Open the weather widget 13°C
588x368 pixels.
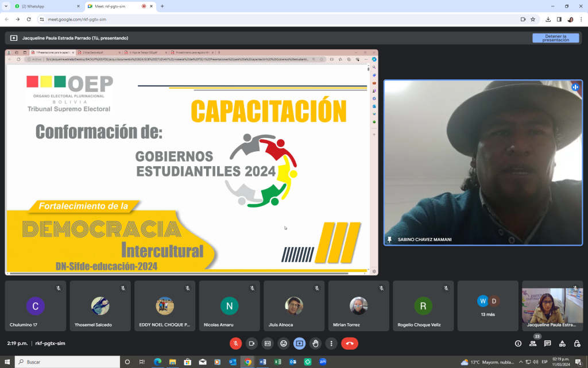click(x=488, y=362)
